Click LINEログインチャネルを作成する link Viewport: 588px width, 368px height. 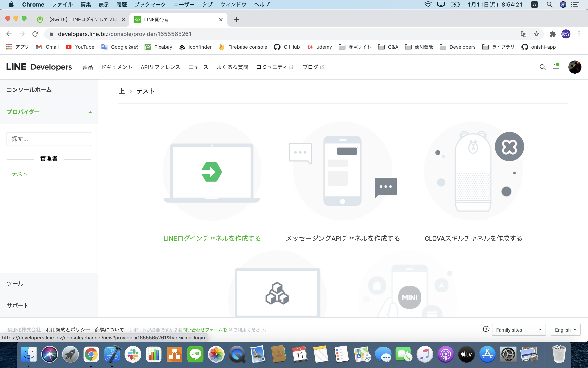point(212,238)
